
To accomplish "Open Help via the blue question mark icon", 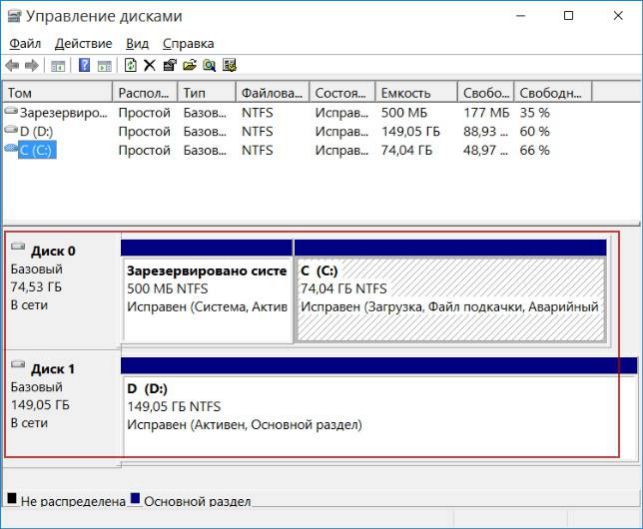I will tap(84, 65).
